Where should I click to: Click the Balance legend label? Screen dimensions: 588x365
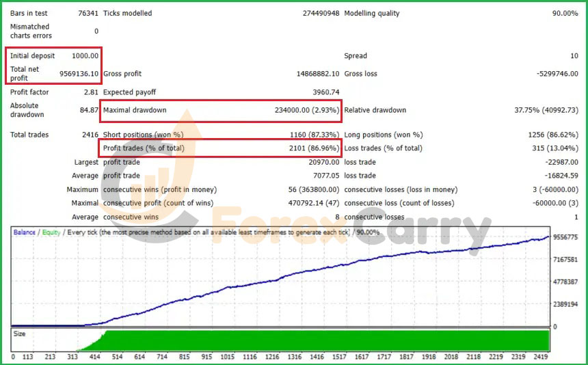25,232
